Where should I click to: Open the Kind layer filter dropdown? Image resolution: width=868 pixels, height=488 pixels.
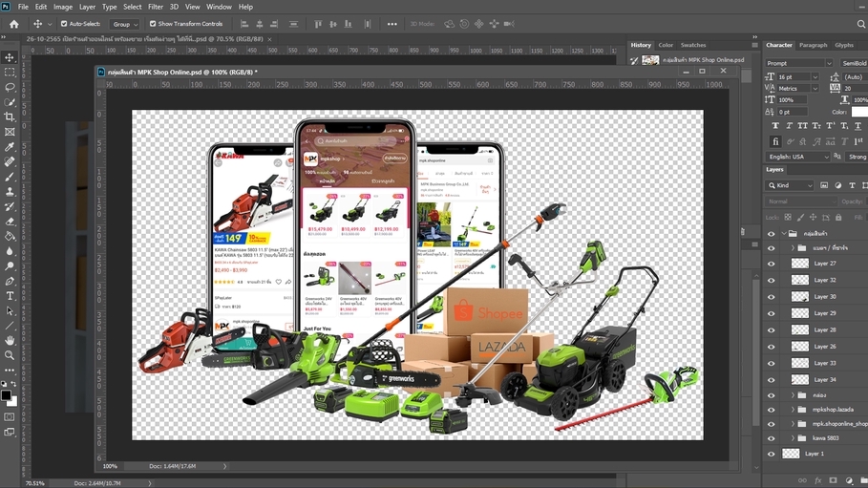tap(790, 185)
